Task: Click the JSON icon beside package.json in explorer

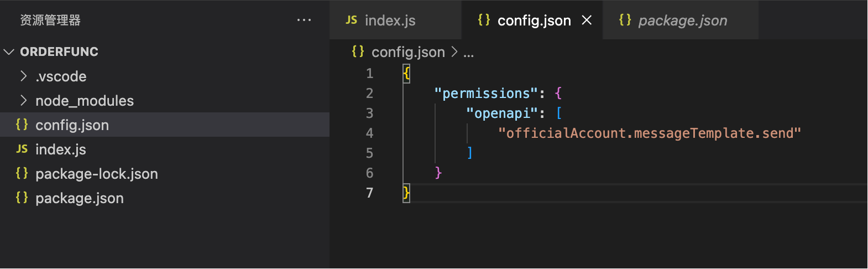Action: (x=22, y=198)
